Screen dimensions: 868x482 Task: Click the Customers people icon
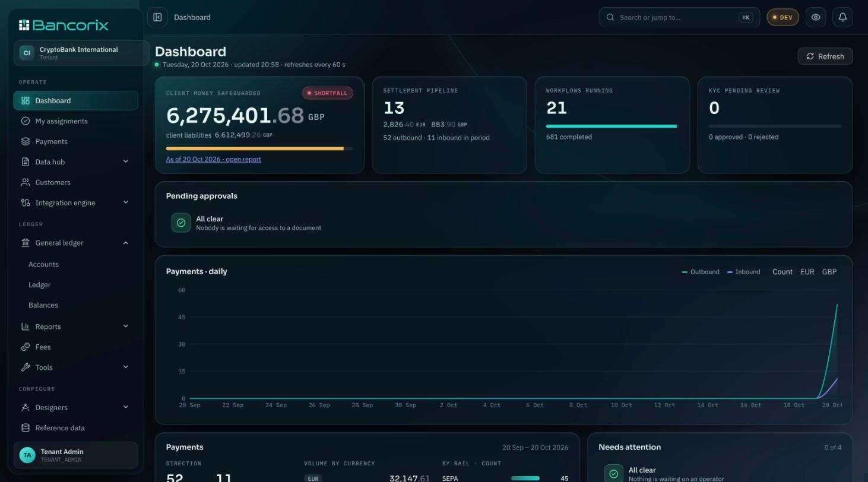(x=26, y=182)
